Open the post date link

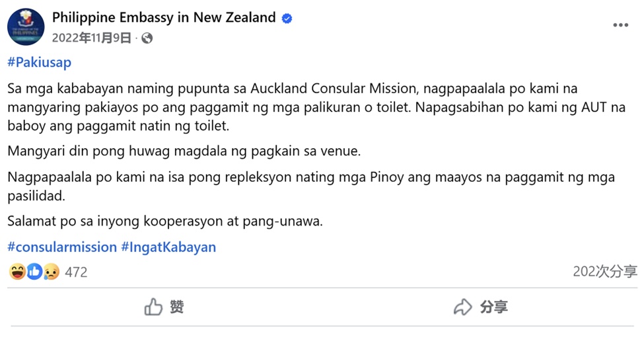[92, 38]
